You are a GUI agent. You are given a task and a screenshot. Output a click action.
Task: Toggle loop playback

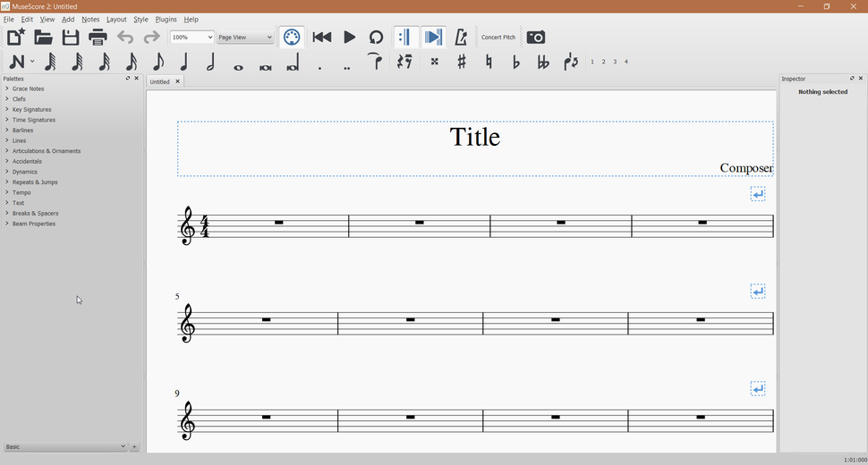click(376, 37)
